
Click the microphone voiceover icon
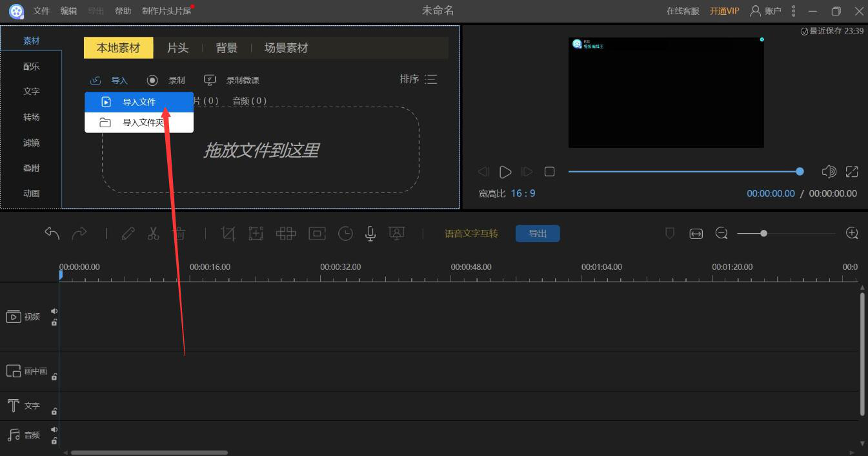370,234
